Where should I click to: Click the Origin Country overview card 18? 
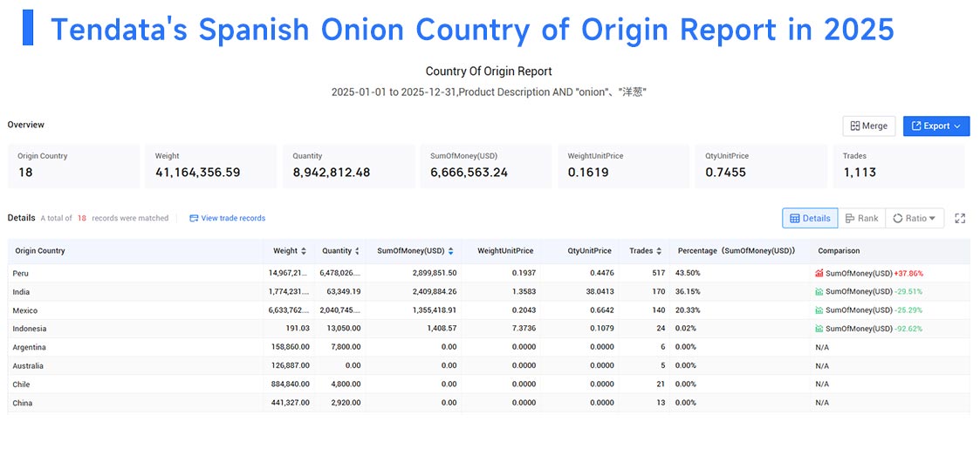tap(73, 167)
